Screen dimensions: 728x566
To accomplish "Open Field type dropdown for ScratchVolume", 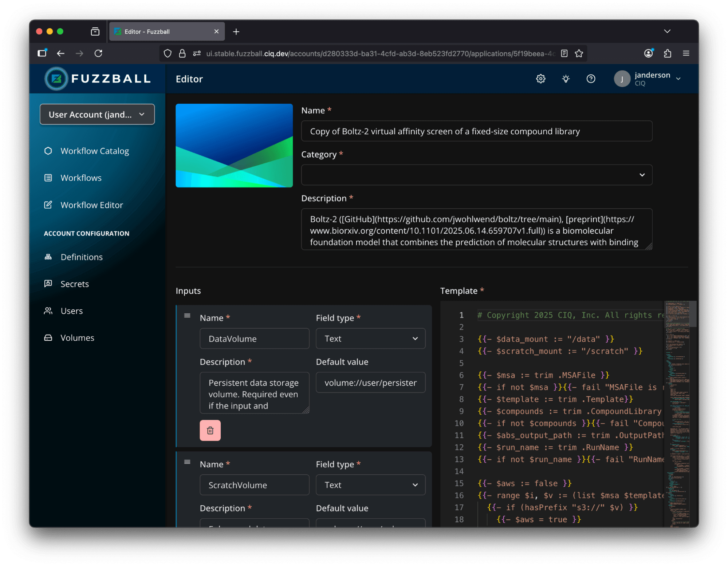I will 370,485.
